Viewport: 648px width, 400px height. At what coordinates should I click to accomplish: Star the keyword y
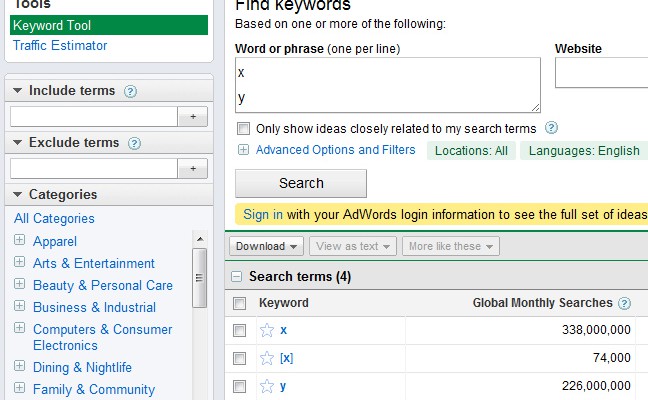(x=267, y=386)
